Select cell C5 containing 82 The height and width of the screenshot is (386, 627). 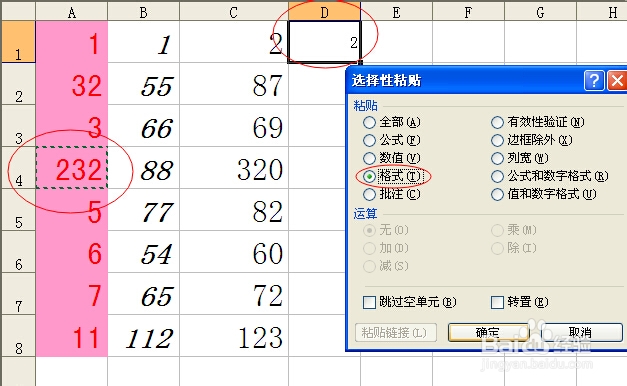(x=234, y=210)
